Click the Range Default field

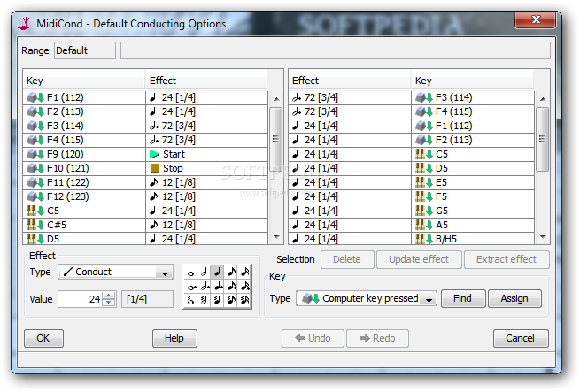pyautogui.click(x=85, y=50)
